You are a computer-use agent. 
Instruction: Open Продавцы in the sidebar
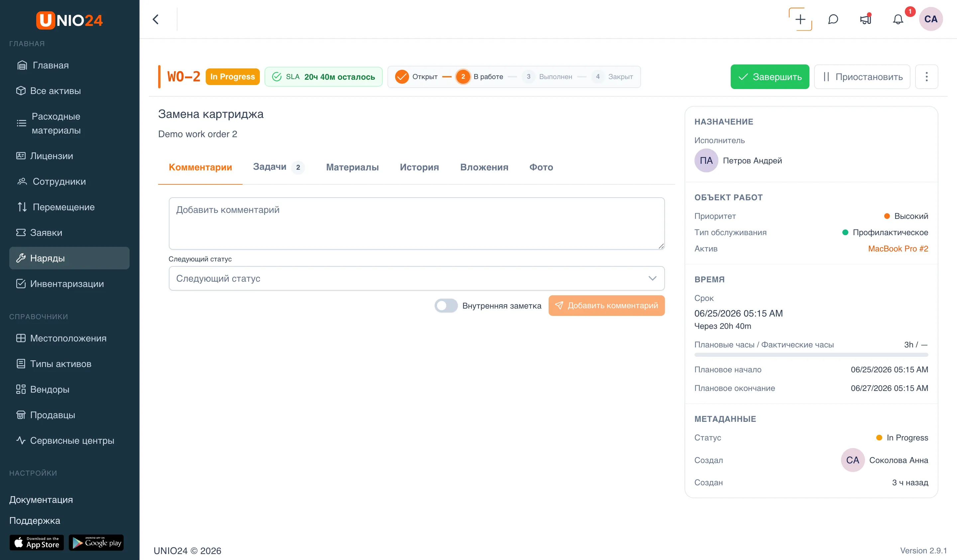[69, 415]
